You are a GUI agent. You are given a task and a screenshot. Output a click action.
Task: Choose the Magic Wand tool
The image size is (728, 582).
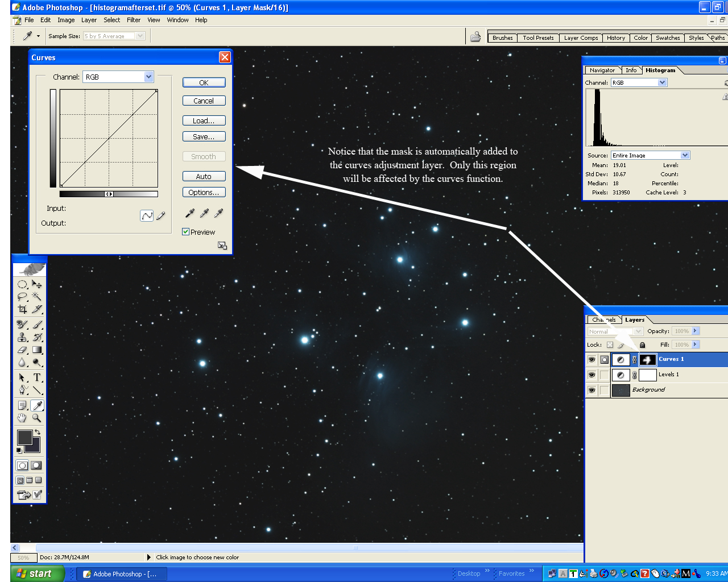tap(37, 296)
